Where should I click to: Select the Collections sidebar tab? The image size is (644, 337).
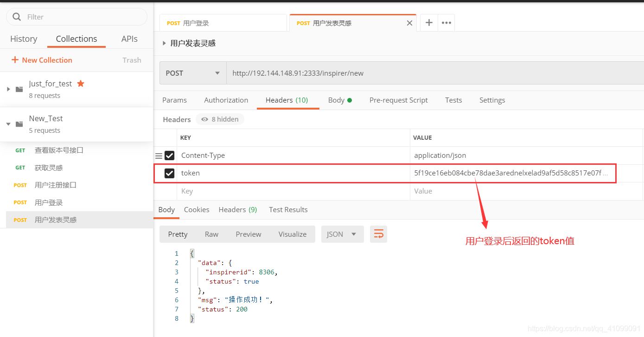click(x=77, y=39)
